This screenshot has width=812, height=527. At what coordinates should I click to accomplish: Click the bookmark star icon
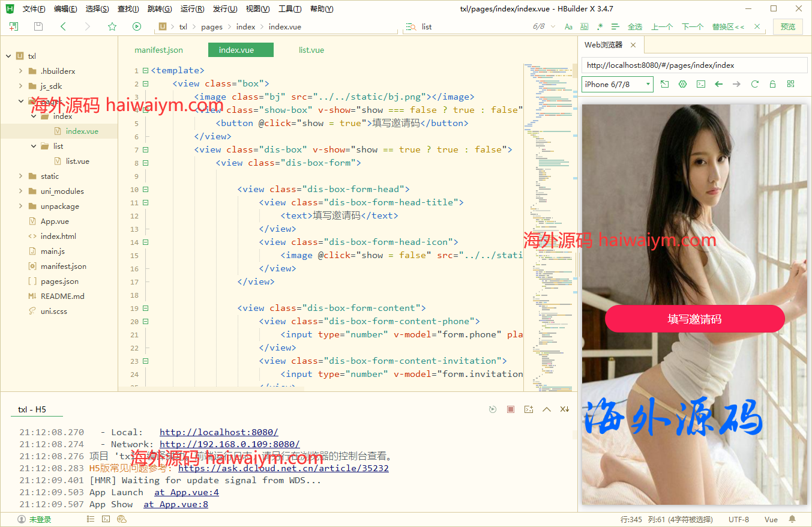[x=112, y=26]
